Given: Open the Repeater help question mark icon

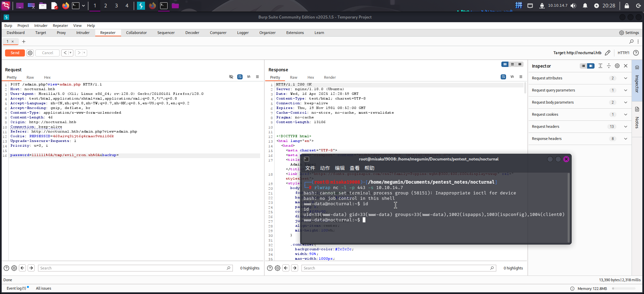Looking at the screenshot, I should tap(636, 53).
